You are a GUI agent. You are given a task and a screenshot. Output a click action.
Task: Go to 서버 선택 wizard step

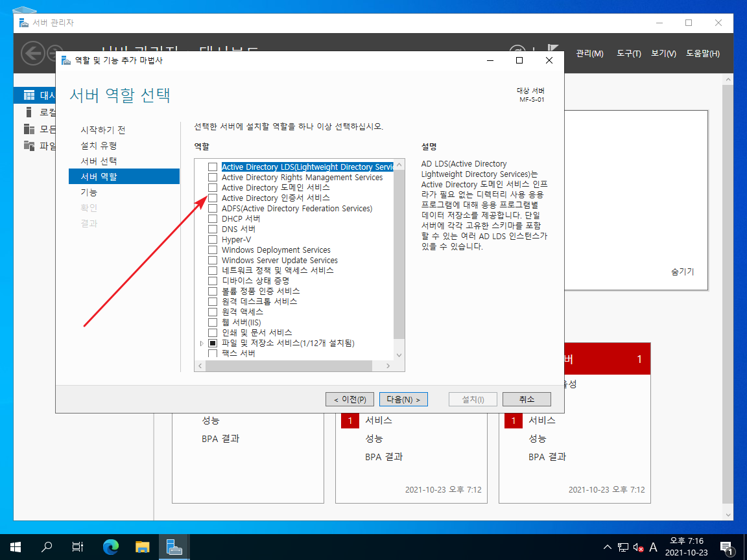point(99,161)
